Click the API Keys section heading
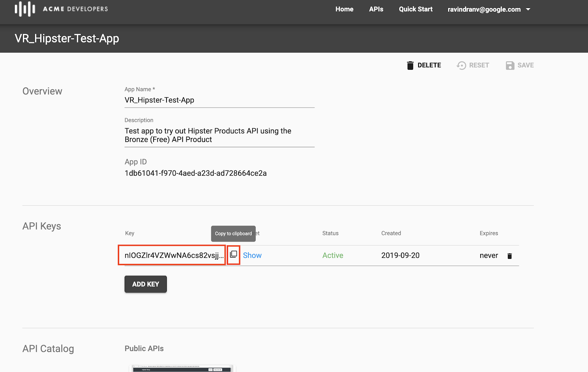Screen dimensions: 588x372 [x=42, y=226]
